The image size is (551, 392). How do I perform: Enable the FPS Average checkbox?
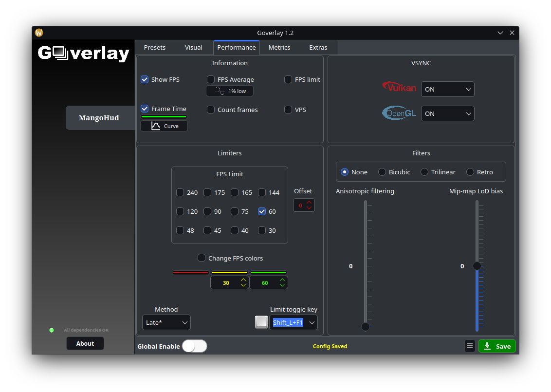[x=211, y=79]
